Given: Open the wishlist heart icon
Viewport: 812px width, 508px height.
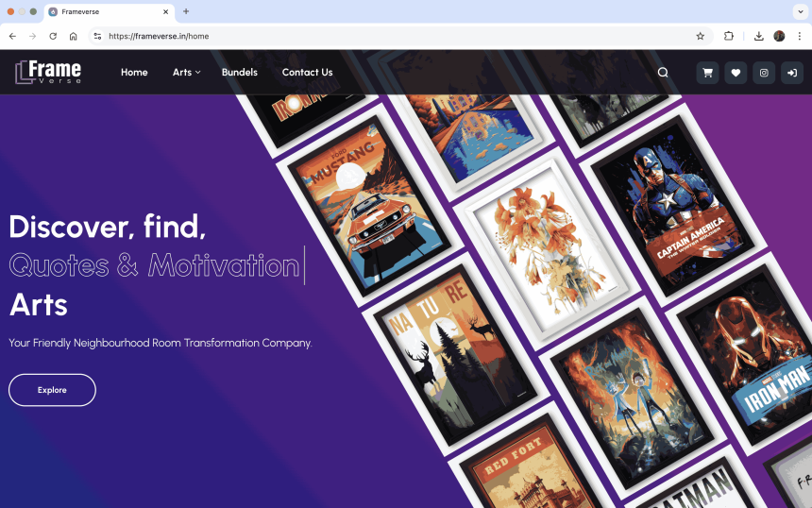Looking at the screenshot, I should point(736,73).
